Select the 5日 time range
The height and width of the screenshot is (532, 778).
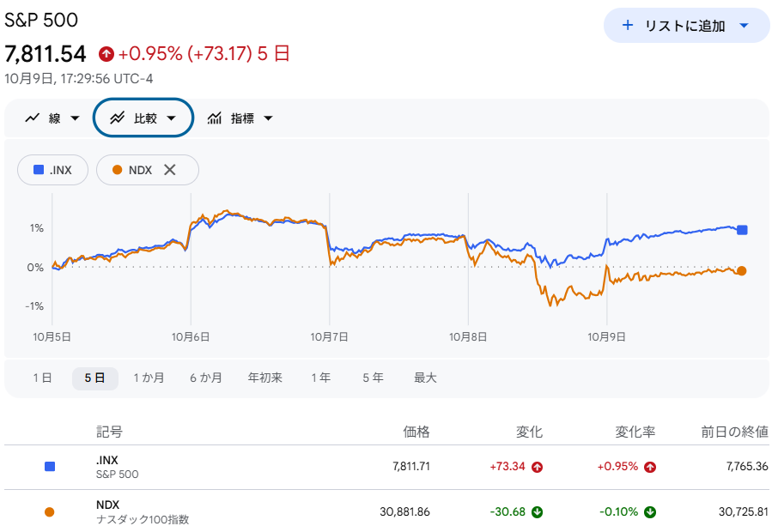click(x=94, y=378)
